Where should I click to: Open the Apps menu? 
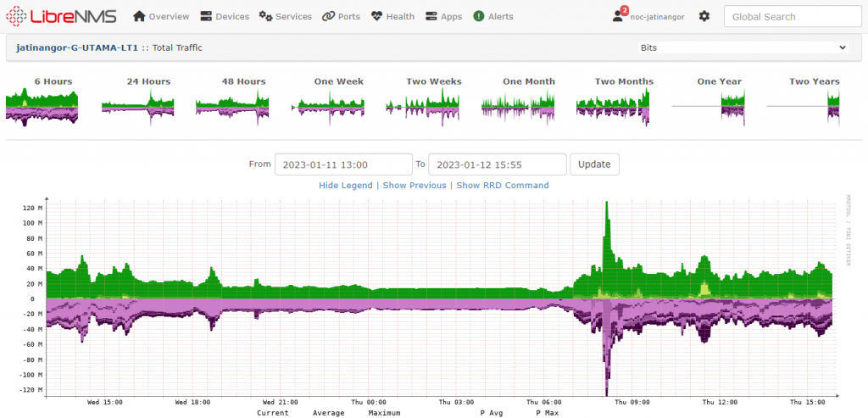point(443,16)
